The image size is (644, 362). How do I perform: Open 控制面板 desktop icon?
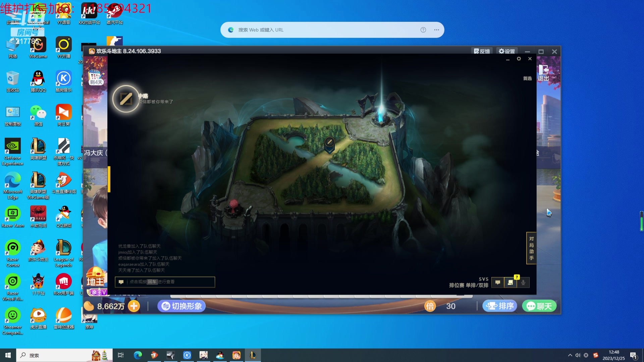coord(13,115)
